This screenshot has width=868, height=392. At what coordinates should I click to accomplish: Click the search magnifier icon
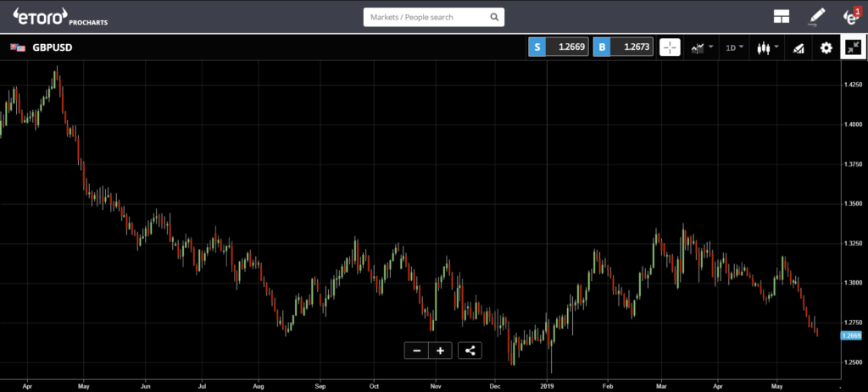tap(494, 17)
